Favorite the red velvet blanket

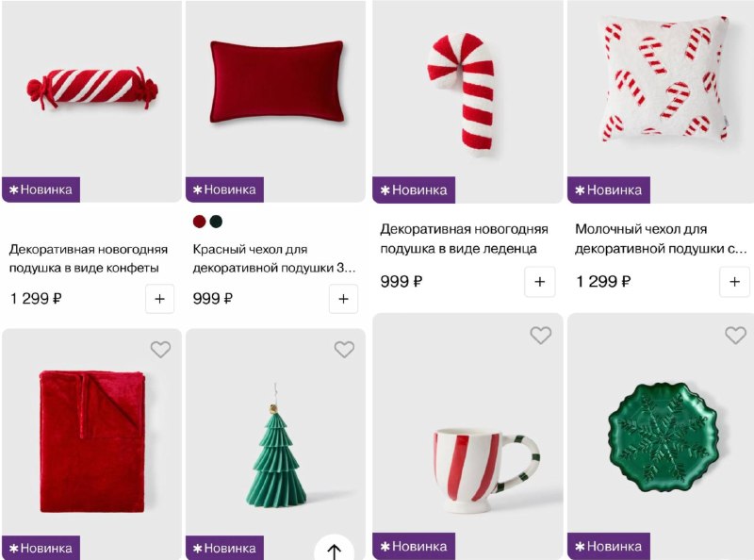pos(160,349)
